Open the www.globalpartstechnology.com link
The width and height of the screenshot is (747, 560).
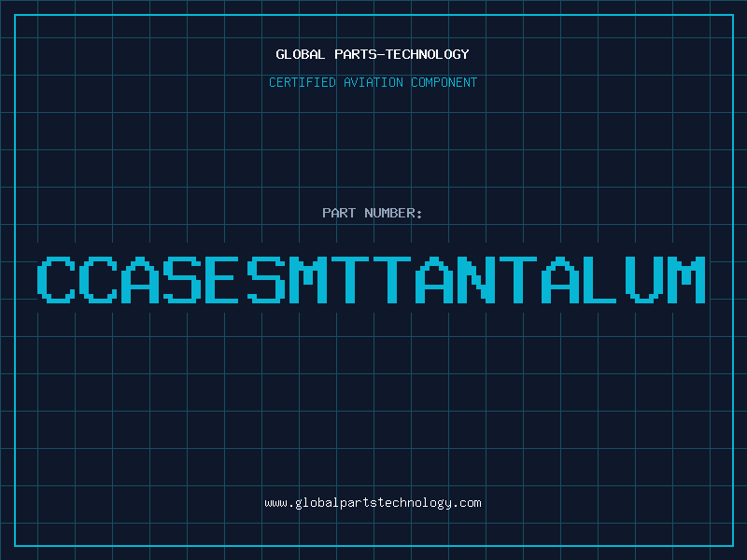[x=373, y=503]
